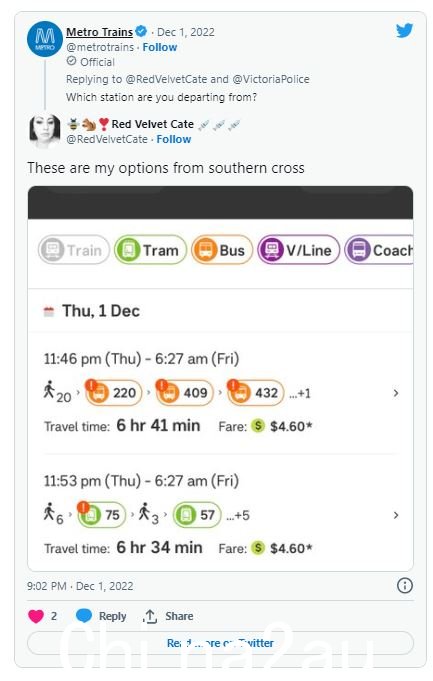Toggle the Bus transport filter

[x=222, y=250]
